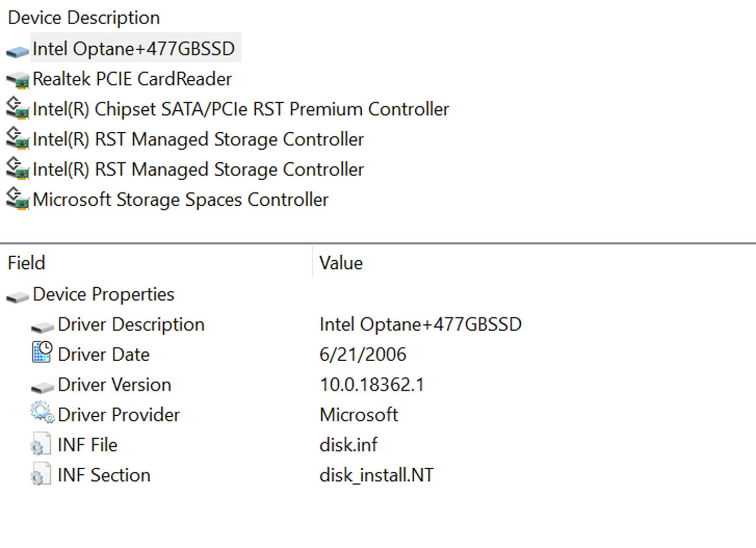Click the disk.inf value
The height and width of the screenshot is (548, 756).
click(x=348, y=445)
